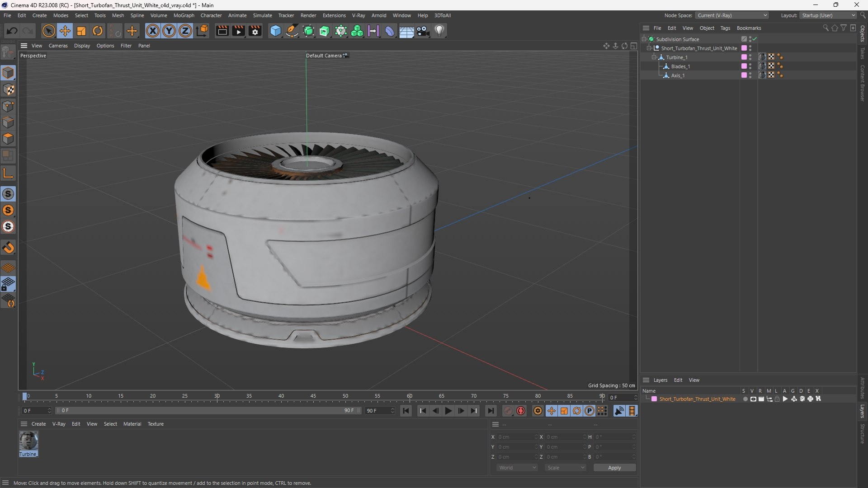Open the Cloner MoGraph icon

coord(357,31)
